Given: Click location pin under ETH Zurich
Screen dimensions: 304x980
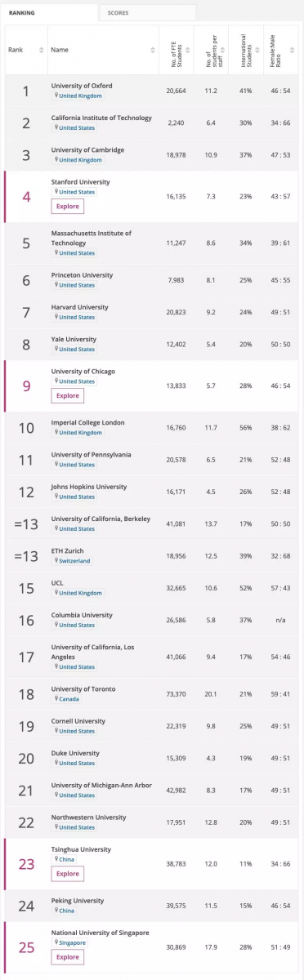Looking at the screenshot, I should point(57,561).
